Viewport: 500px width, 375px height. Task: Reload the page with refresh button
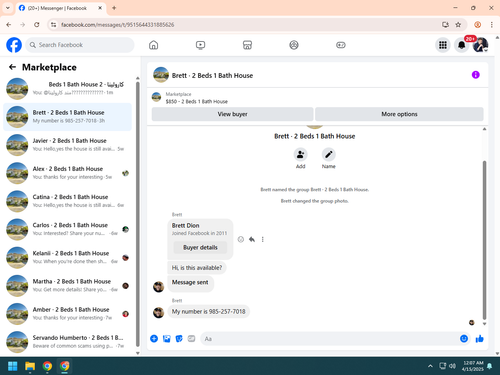pyautogui.click(x=37, y=25)
